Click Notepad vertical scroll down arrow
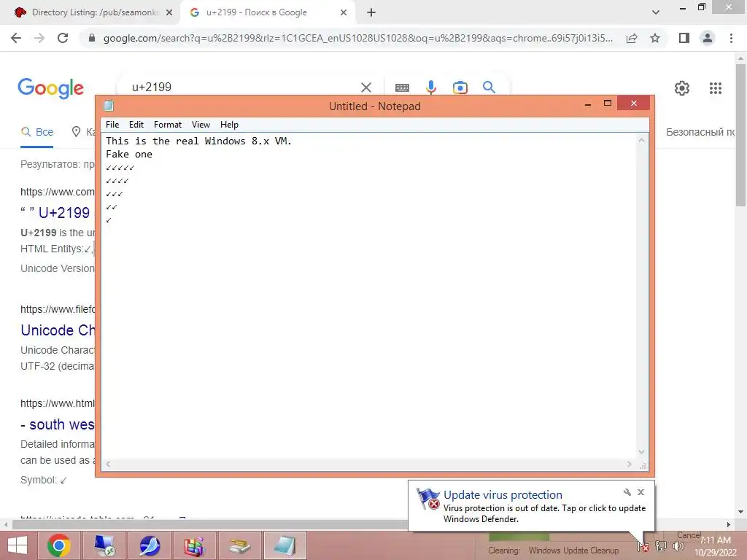The image size is (747, 560). point(642,452)
